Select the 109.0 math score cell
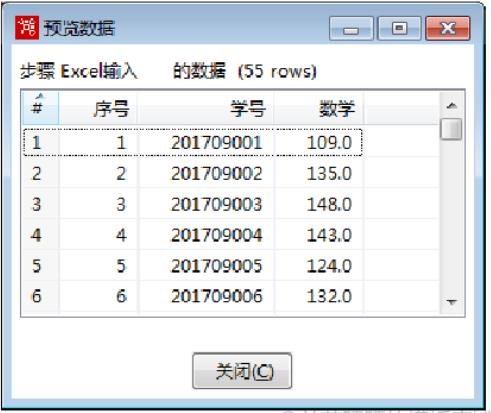Image resolution: width=491 pixels, height=413 pixels. [x=319, y=143]
